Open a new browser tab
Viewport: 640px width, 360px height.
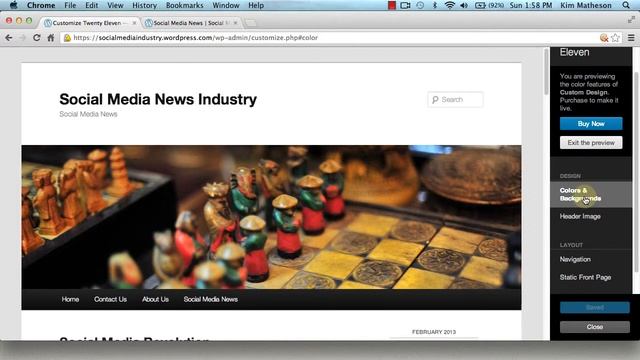click(251, 23)
